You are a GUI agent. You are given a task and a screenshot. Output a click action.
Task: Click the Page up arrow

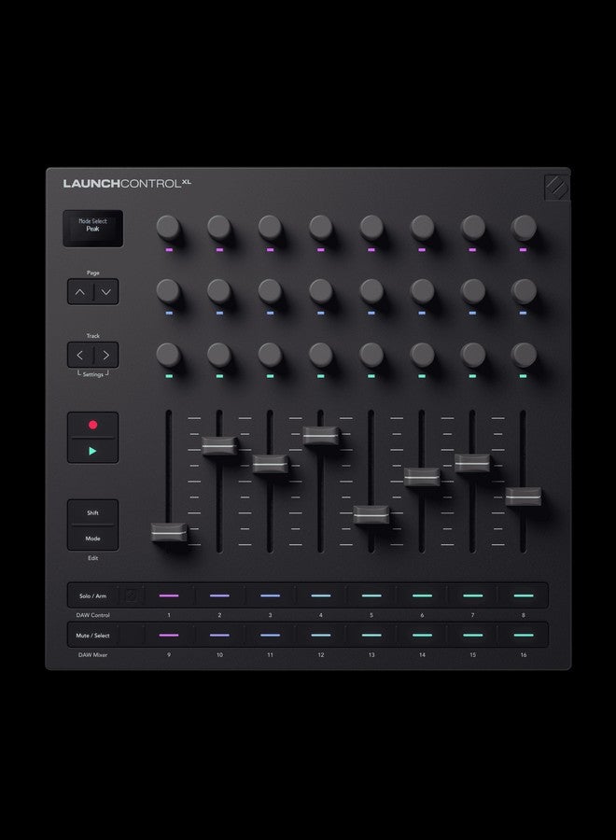point(80,292)
